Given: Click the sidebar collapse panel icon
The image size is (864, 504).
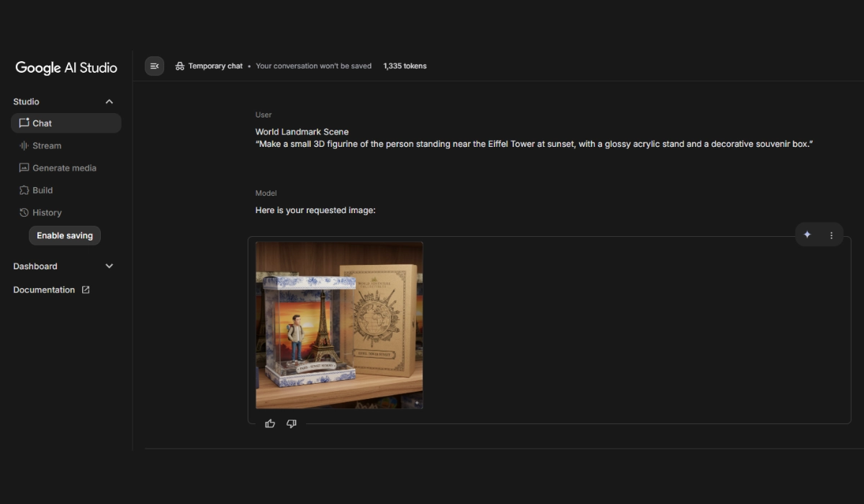Looking at the screenshot, I should pos(154,66).
